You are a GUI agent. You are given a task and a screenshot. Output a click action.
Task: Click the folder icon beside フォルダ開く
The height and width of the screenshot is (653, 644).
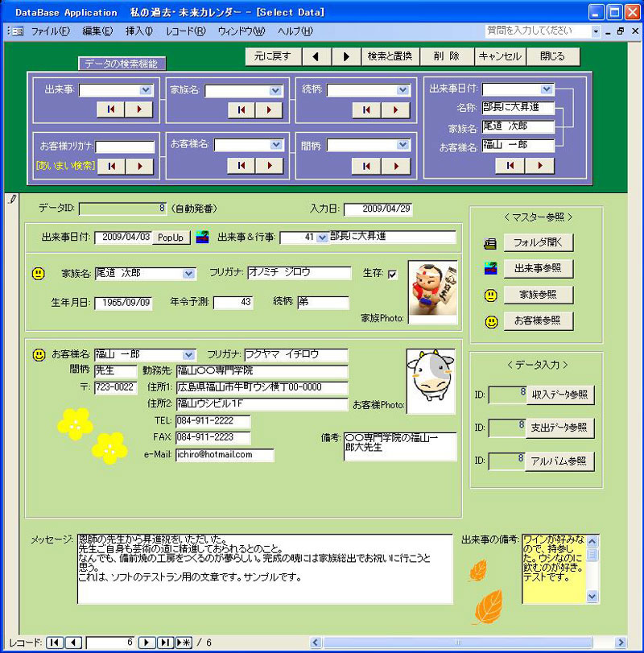490,242
